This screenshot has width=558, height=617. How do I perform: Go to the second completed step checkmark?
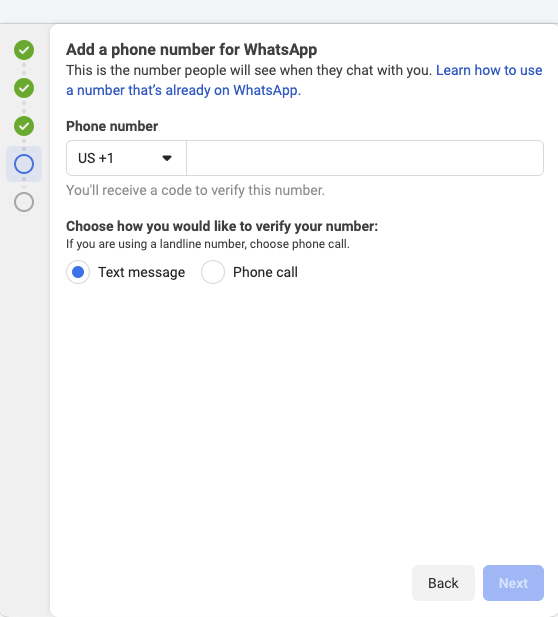click(x=24, y=88)
